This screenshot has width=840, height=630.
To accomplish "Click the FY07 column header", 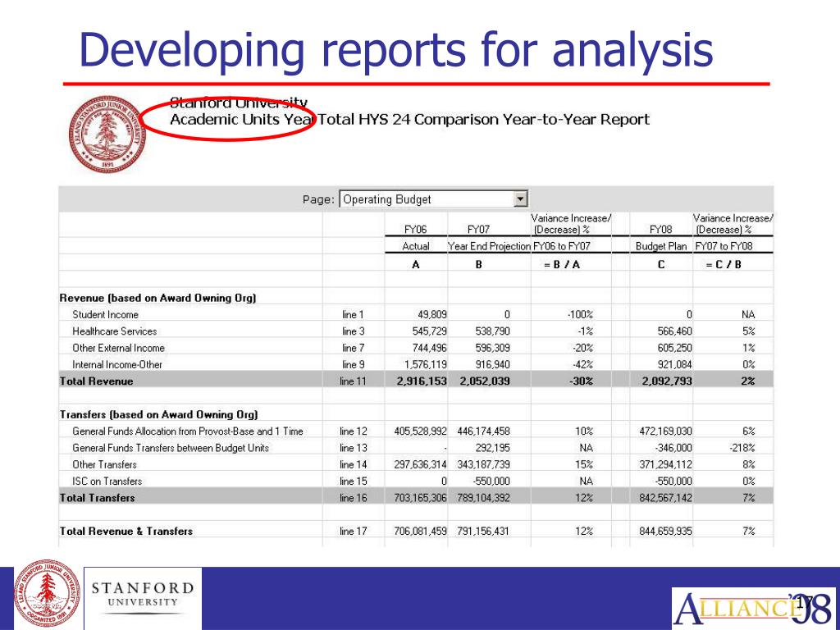I will pos(478,230).
